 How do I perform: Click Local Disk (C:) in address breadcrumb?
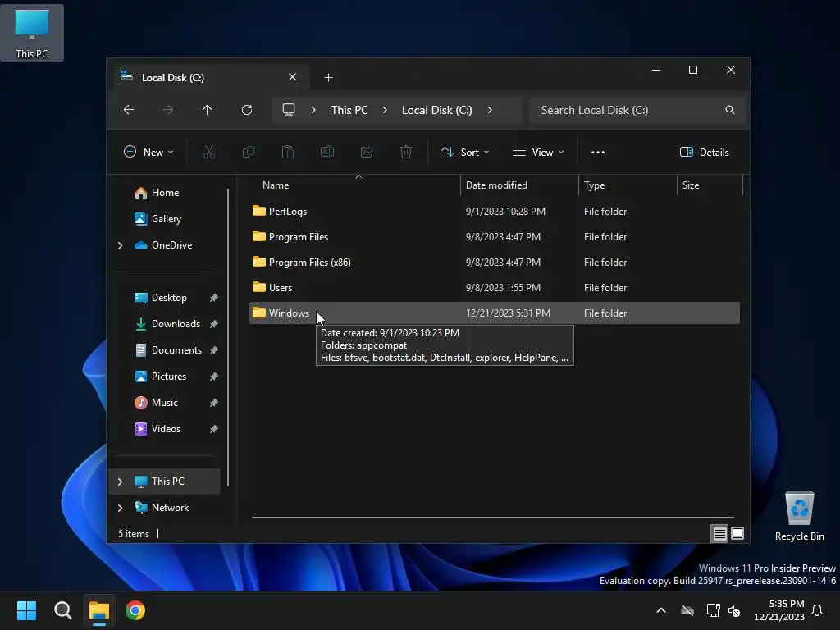[x=436, y=110]
